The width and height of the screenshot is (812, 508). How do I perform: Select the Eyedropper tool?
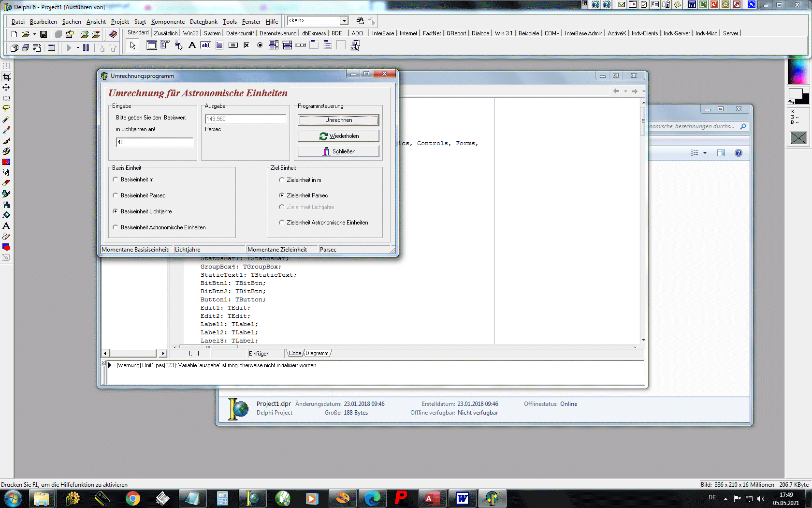click(x=6, y=130)
